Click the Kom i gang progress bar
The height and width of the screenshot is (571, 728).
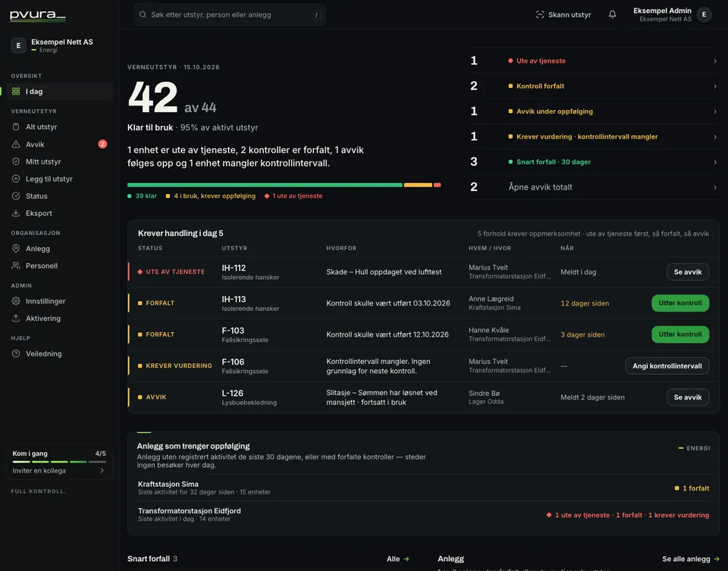[x=59, y=462]
